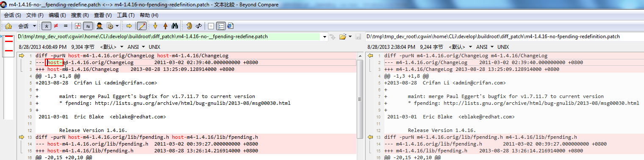644x160 pixels.
Task: Click the Rules referee icon
Action: [x=100, y=26]
